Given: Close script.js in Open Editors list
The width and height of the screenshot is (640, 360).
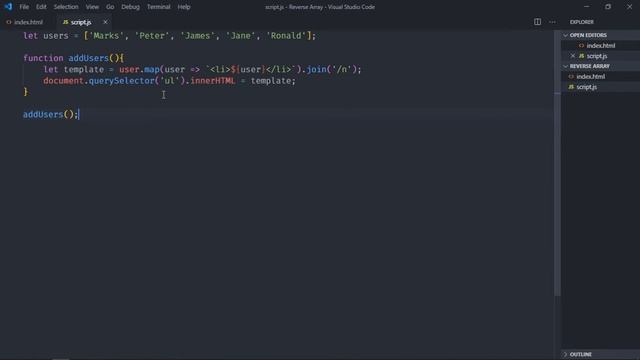Looking at the screenshot, I should 573,56.
